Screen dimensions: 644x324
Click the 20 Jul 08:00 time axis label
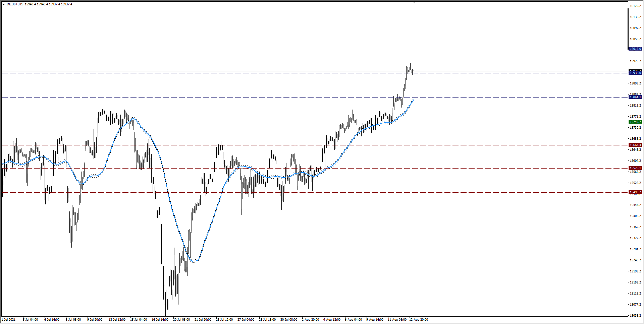[181, 320]
